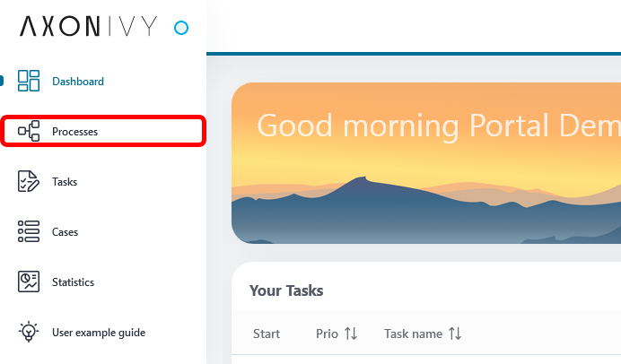Viewport: 621px width, 364px height.
Task: Sort by Task name arrows
Action: pyautogui.click(x=455, y=334)
